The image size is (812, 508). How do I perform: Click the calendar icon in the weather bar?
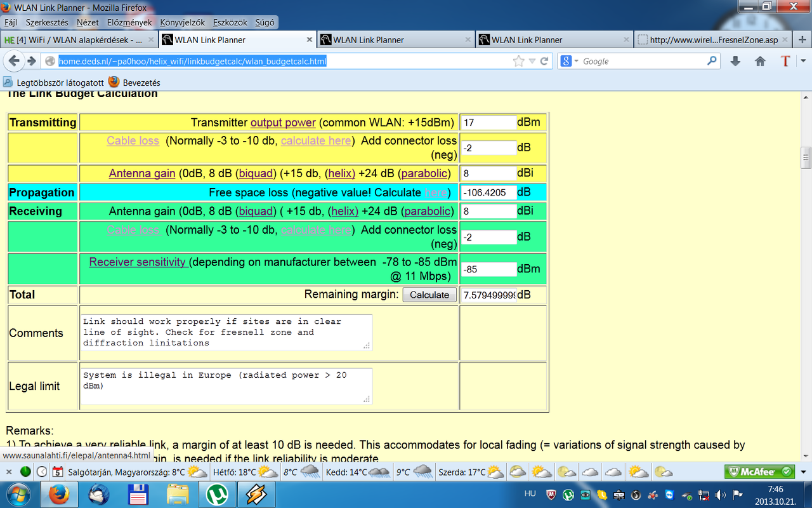click(58, 472)
